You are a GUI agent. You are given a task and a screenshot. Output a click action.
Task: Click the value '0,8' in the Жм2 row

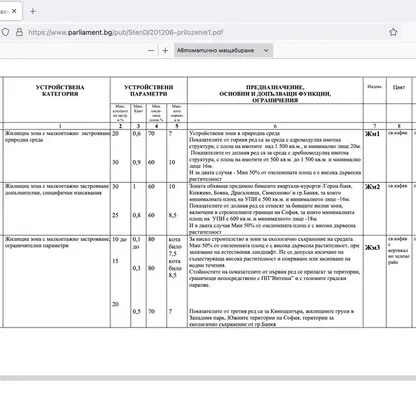137,215
